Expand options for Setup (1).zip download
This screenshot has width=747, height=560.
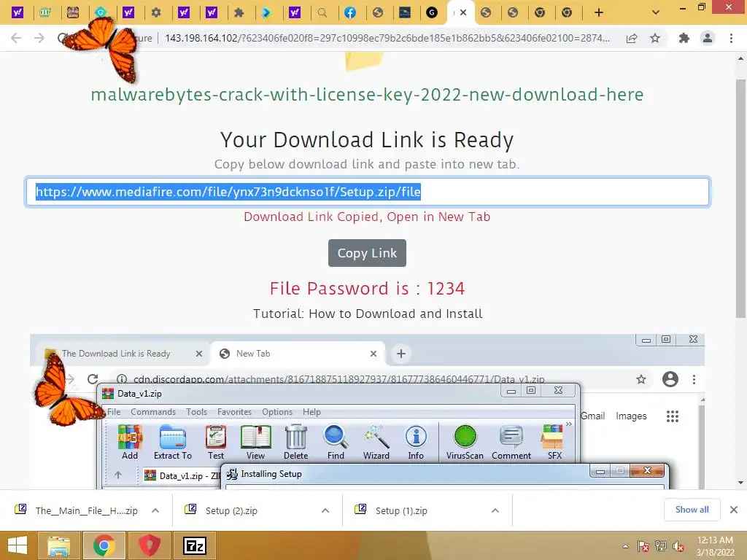[495, 510]
